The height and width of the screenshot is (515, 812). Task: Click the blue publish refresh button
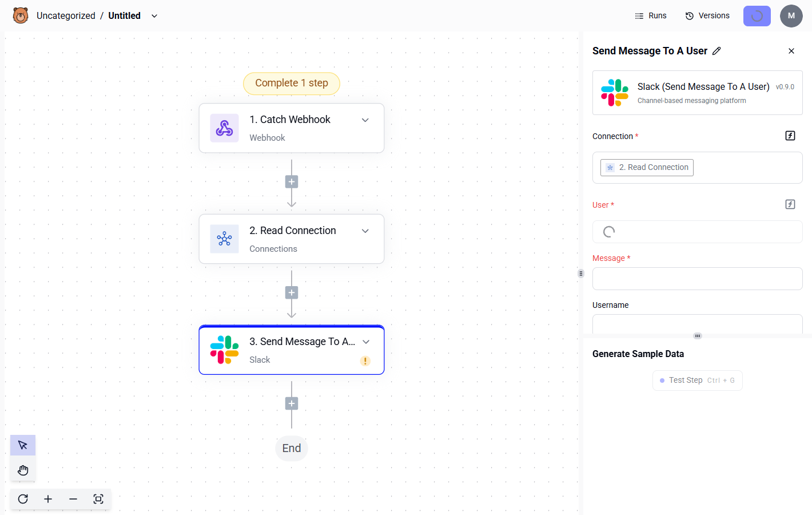(757, 15)
